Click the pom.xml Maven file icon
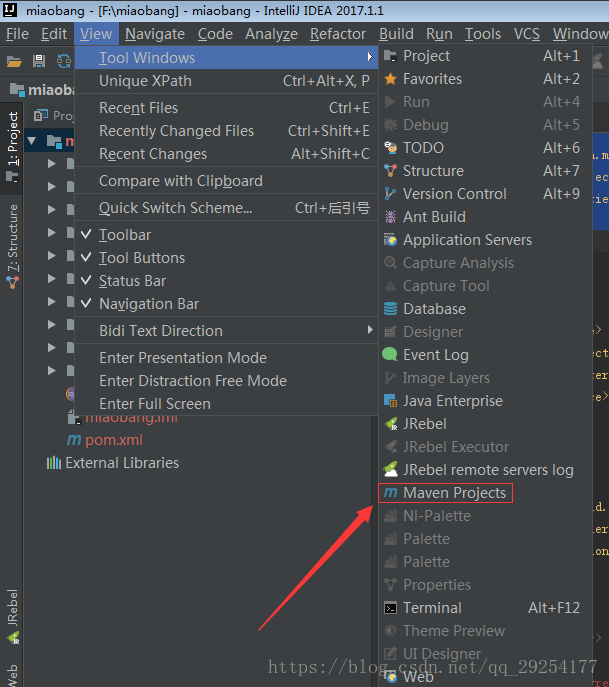This screenshot has width=609, height=687. pos(74,439)
